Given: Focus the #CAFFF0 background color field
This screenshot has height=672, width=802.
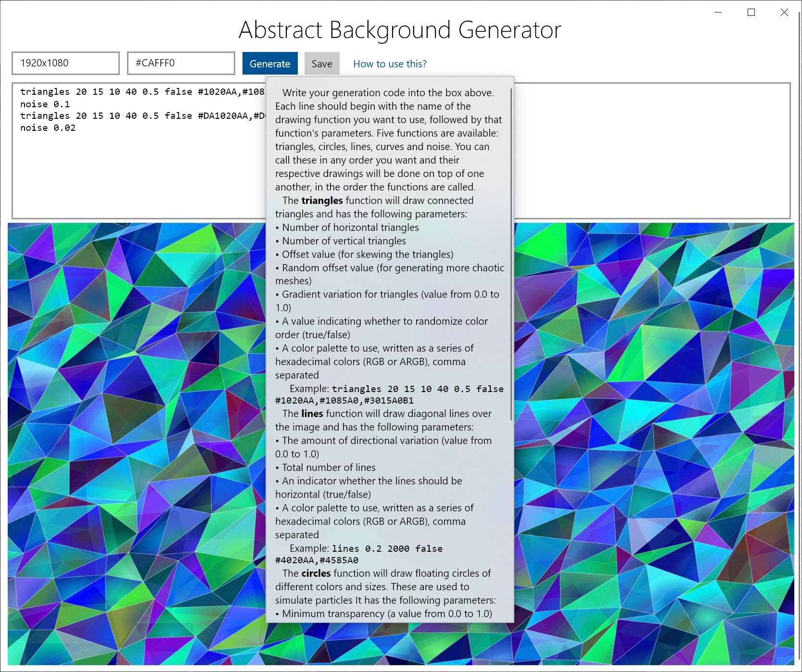Looking at the screenshot, I should pos(181,63).
